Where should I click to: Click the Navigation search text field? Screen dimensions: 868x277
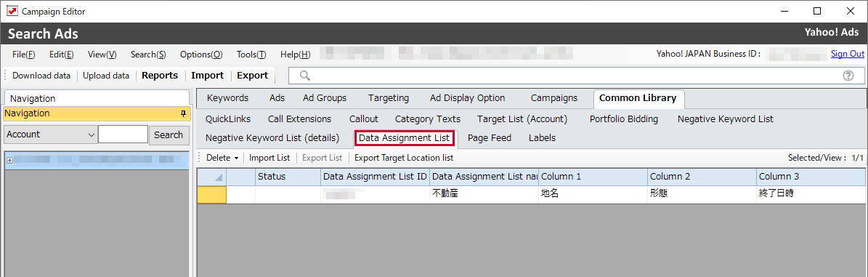coord(123,135)
